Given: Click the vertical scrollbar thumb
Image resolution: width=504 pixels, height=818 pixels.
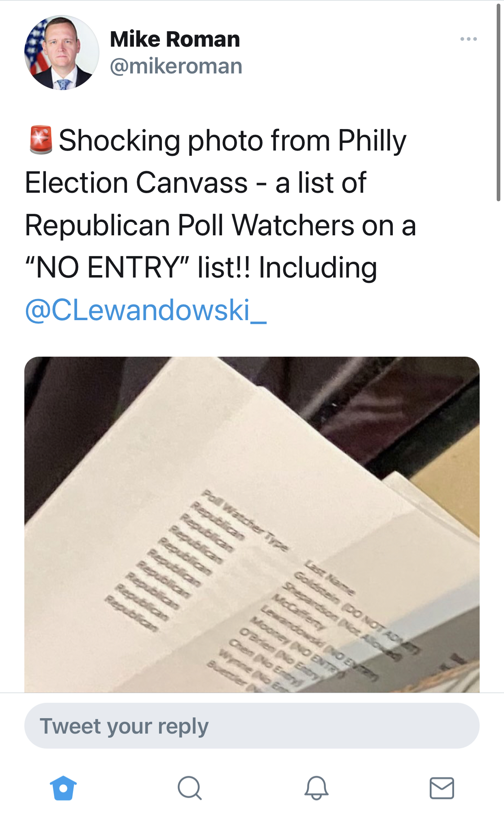Looking at the screenshot, I should coord(498,101).
